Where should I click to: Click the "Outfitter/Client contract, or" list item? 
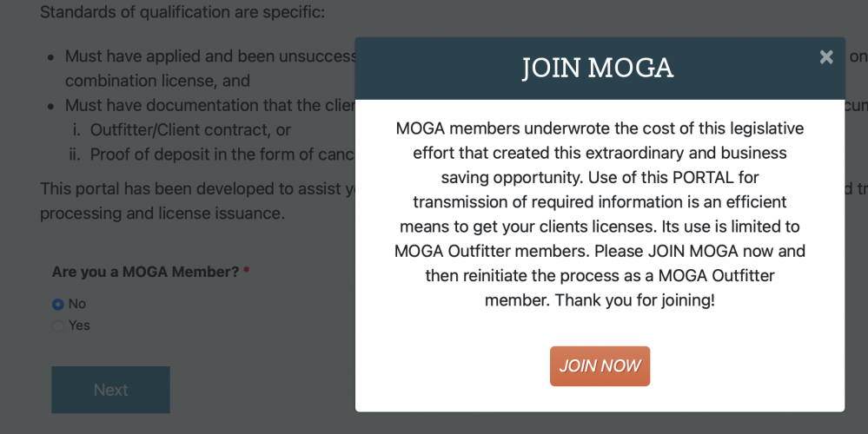pyautogui.click(x=190, y=130)
